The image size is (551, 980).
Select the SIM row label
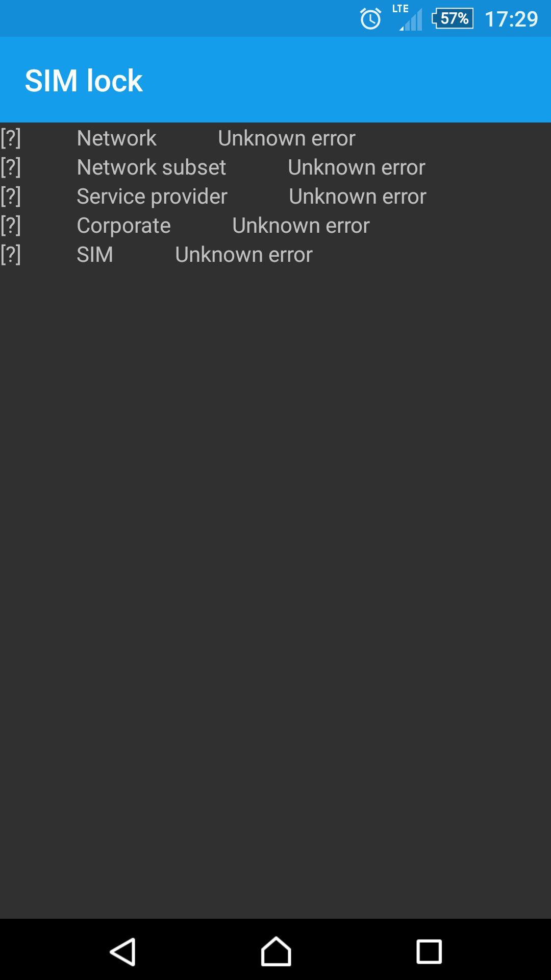95,255
